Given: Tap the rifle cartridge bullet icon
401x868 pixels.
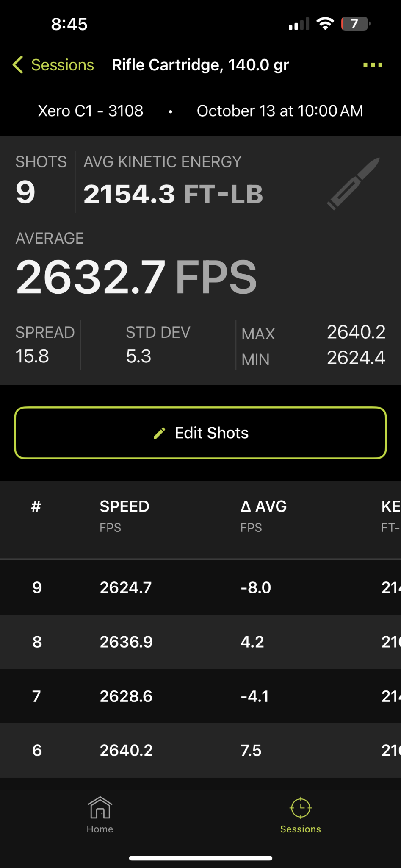Looking at the screenshot, I should point(354,184).
